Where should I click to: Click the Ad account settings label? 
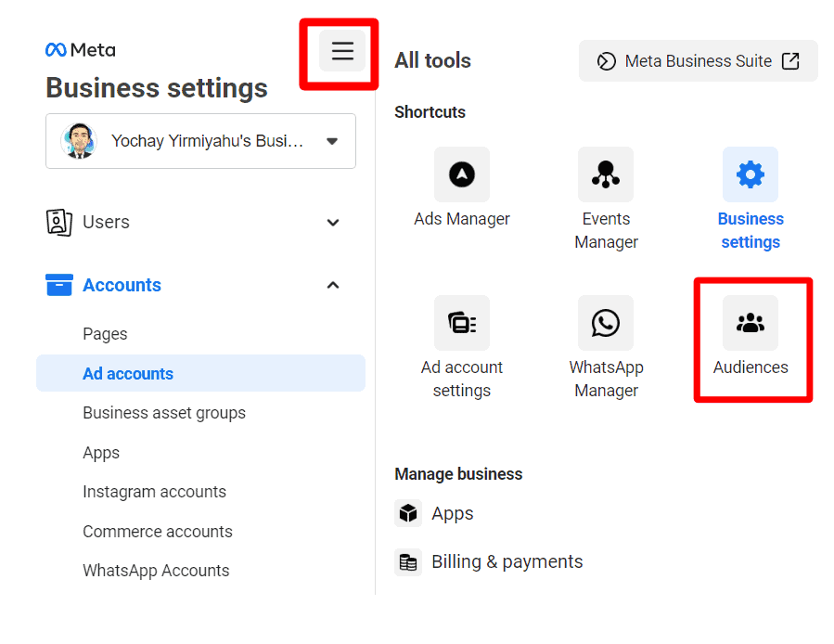(462, 379)
